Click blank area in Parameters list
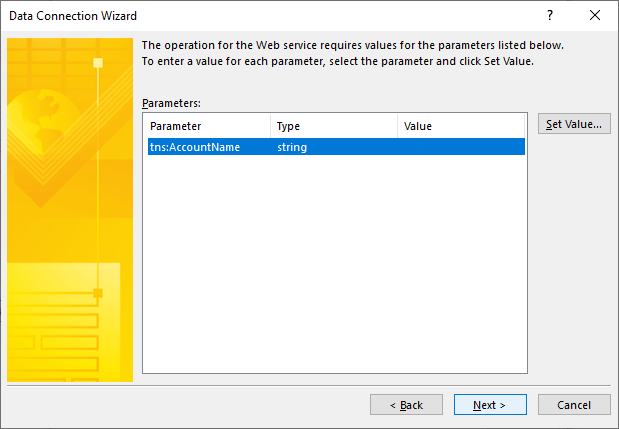This screenshot has width=619, height=429. tap(335, 270)
